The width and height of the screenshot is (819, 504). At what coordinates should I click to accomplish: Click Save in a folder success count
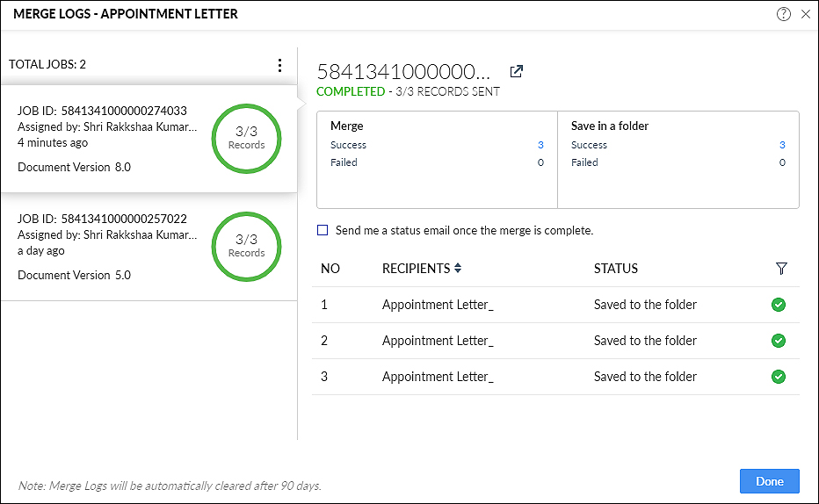click(782, 145)
